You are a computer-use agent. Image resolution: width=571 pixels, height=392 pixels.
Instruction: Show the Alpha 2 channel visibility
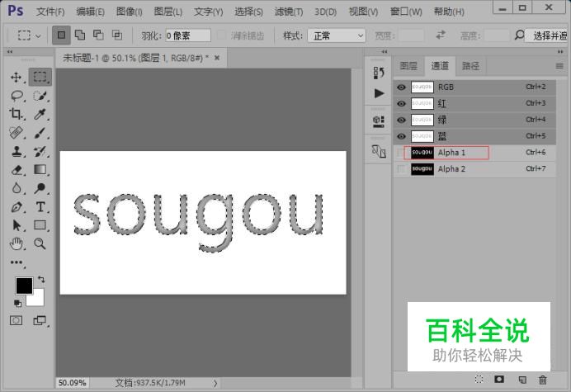pos(401,169)
